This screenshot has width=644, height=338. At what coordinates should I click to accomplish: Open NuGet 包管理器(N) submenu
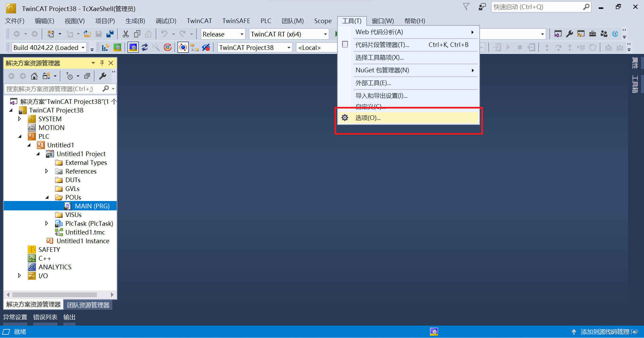click(408, 70)
